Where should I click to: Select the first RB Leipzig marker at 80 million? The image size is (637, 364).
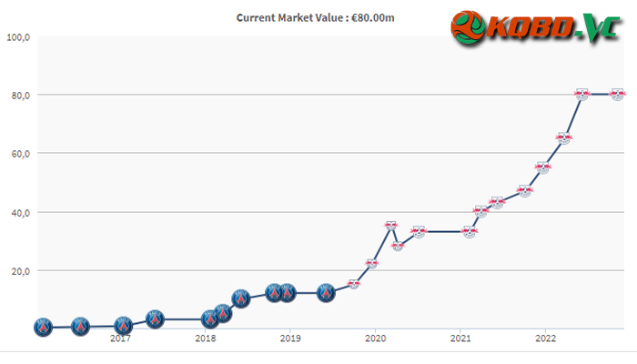pyautogui.click(x=582, y=95)
